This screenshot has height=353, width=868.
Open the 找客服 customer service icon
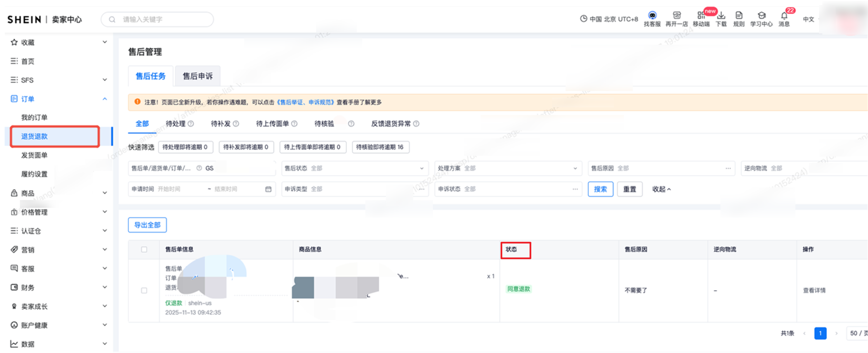point(652,15)
